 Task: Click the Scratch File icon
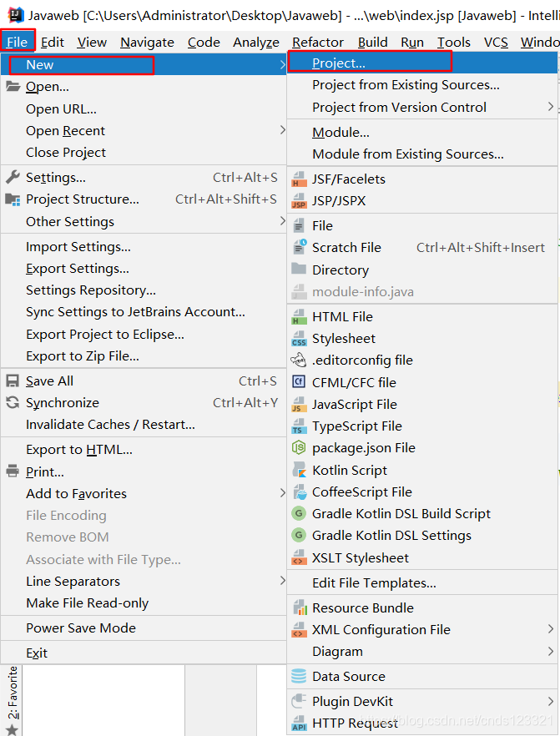coord(300,247)
